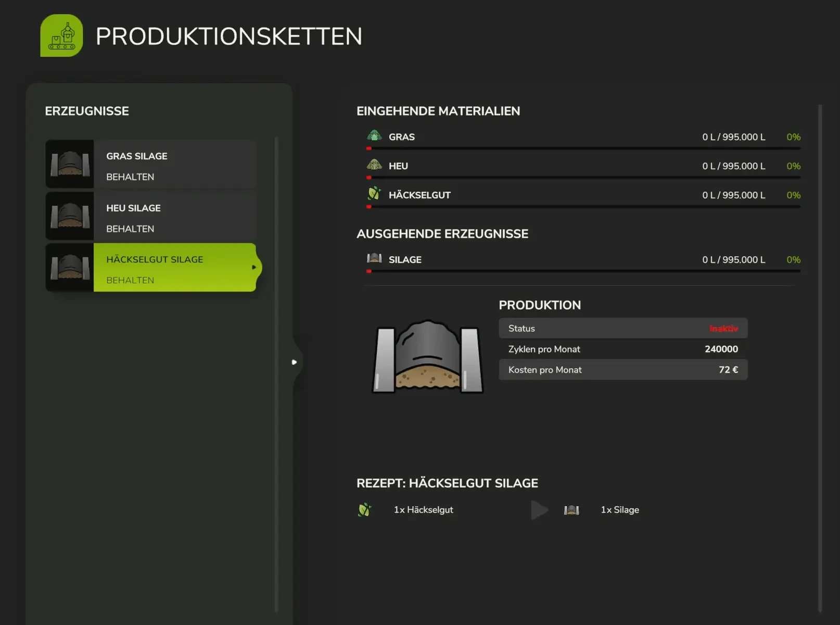The width and height of the screenshot is (840, 625).
Task: Click the Heu Silage silo thumbnail
Action: coord(70,216)
